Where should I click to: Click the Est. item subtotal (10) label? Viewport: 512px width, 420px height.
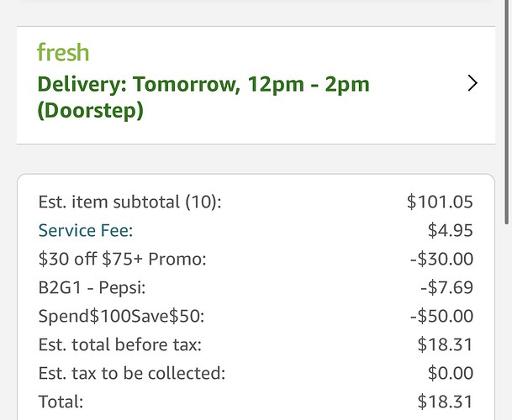pos(135,202)
